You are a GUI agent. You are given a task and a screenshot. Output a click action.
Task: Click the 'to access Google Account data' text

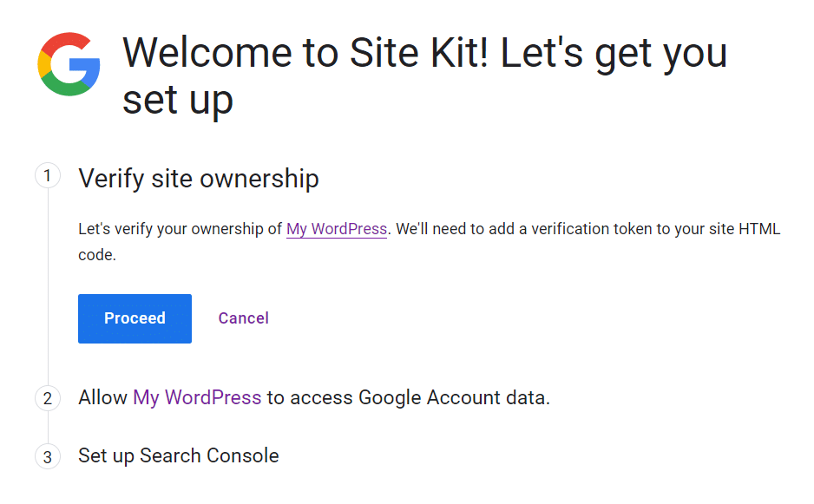pos(409,397)
